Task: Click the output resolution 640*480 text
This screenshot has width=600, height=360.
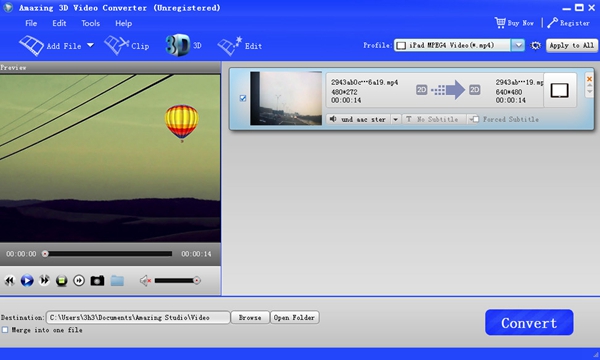Action: coord(509,92)
